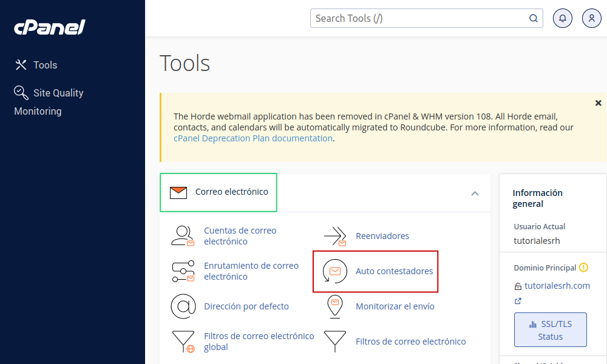Collapse the Correo electrónico section chevron

(475, 194)
